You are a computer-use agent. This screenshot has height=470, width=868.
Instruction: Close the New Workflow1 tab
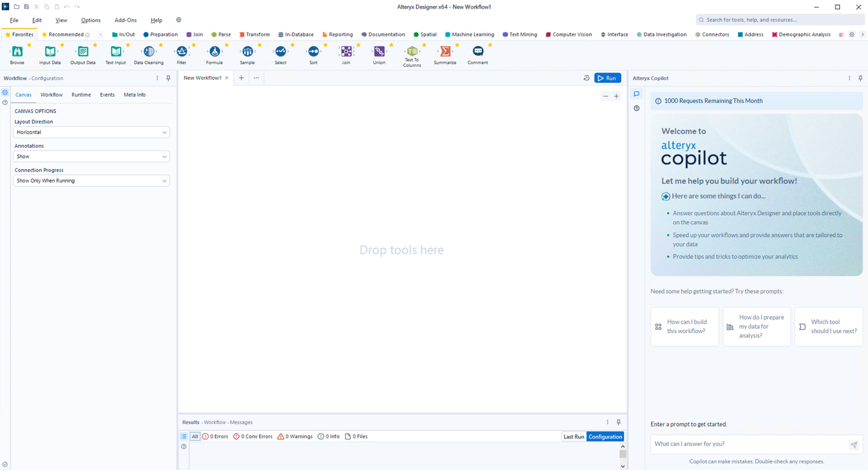[x=227, y=78]
